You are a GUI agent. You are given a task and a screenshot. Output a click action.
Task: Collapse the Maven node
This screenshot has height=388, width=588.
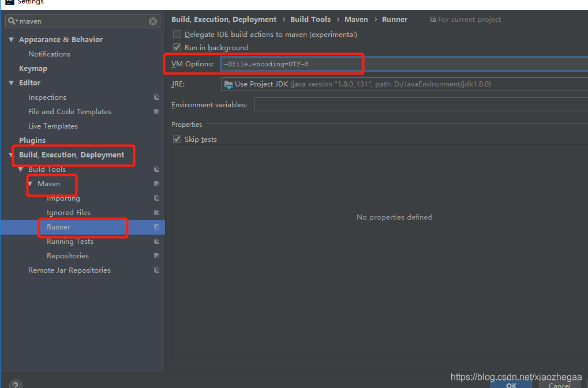30,184
